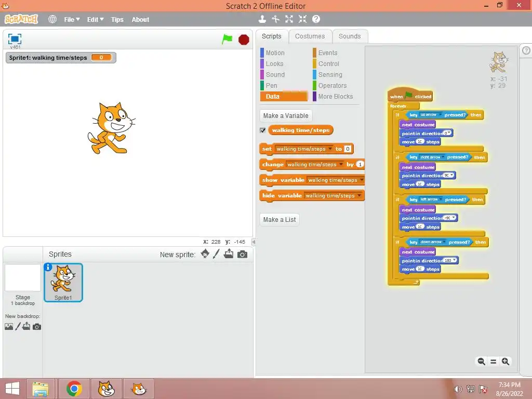Choose new sprite from library
Image resolution: width=532 pixels, height=399 pixels.
pyautogui.click(x=205, y=254)
